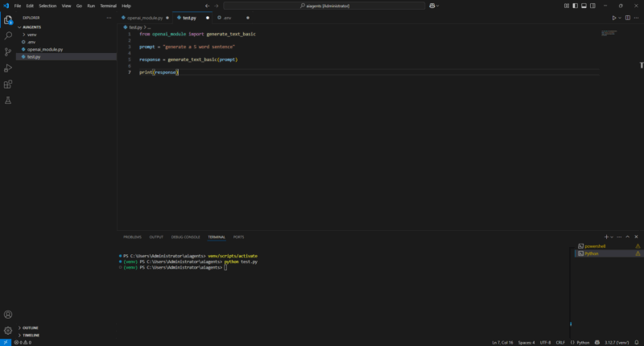Open the Accounts menu icon
The height and width of the screenshot is (346, 644).
pos(8,315)
